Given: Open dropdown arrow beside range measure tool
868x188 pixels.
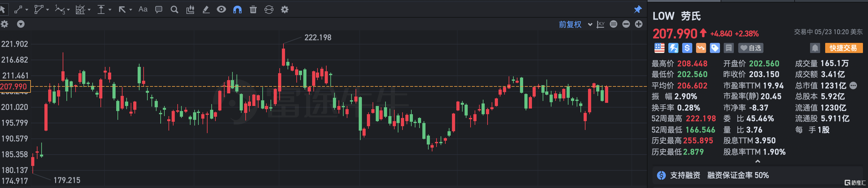Looking at the screenshot, I should pyautogui.click(x=110, y=10).
